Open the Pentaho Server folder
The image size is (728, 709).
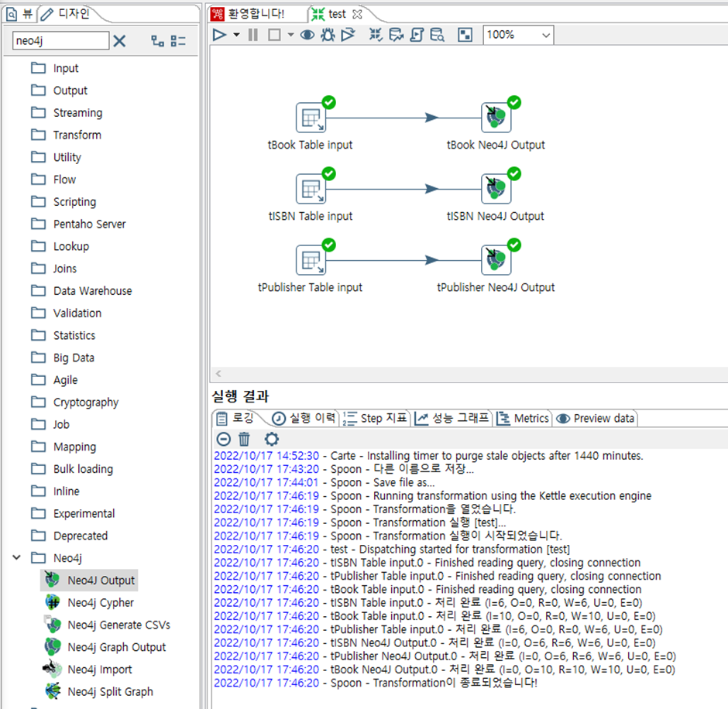[x=78, y=224]
